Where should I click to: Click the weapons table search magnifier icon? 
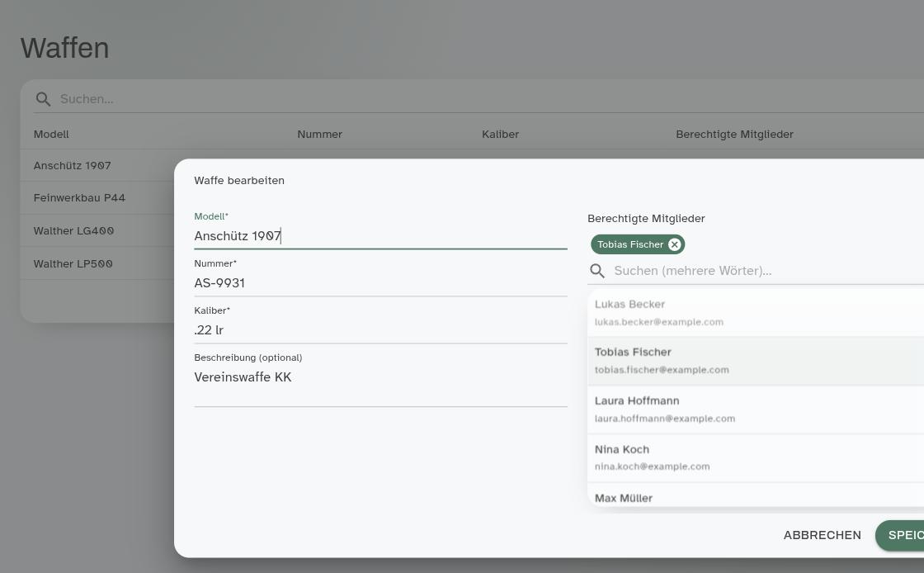click(43, 99)
